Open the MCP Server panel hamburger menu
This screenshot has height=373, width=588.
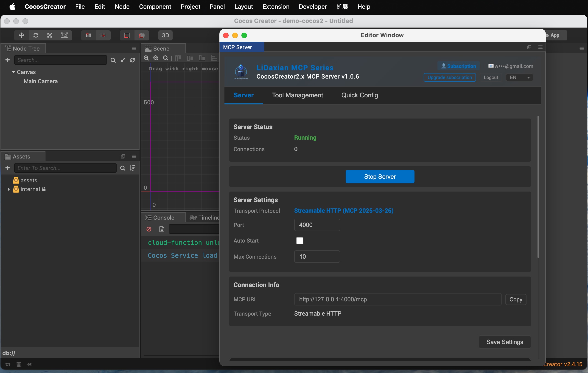tap(540, 47)
